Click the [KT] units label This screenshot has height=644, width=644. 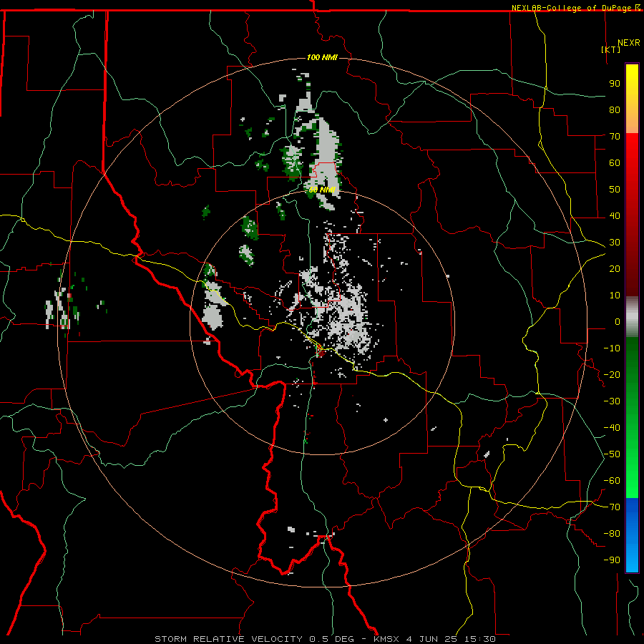click(x=610, y=49)
